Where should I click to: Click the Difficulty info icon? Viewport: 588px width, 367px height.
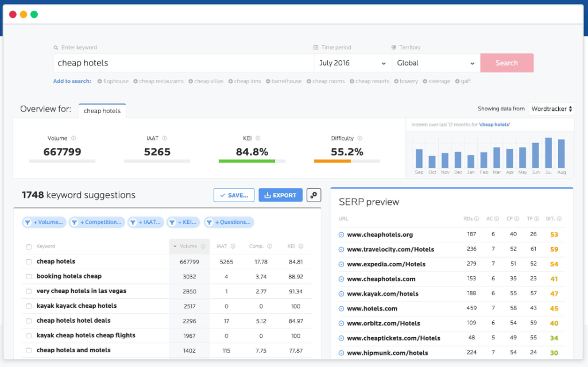(359, 138)
